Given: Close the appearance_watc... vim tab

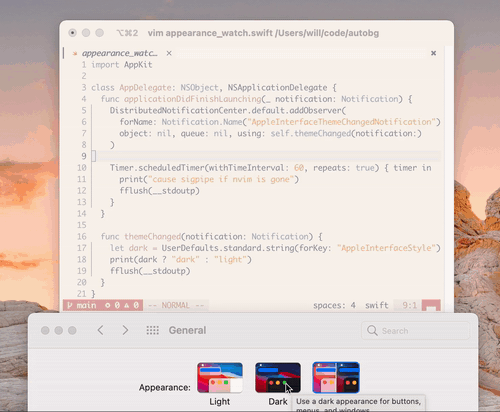Looking at the screenshot, I should pos(169,53).
